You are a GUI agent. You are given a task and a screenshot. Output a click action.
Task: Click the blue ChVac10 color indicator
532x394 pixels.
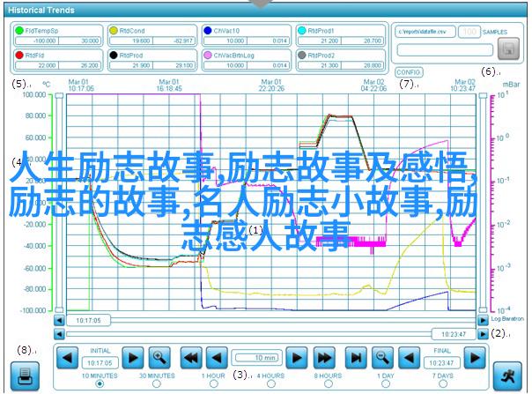point(208,31)
